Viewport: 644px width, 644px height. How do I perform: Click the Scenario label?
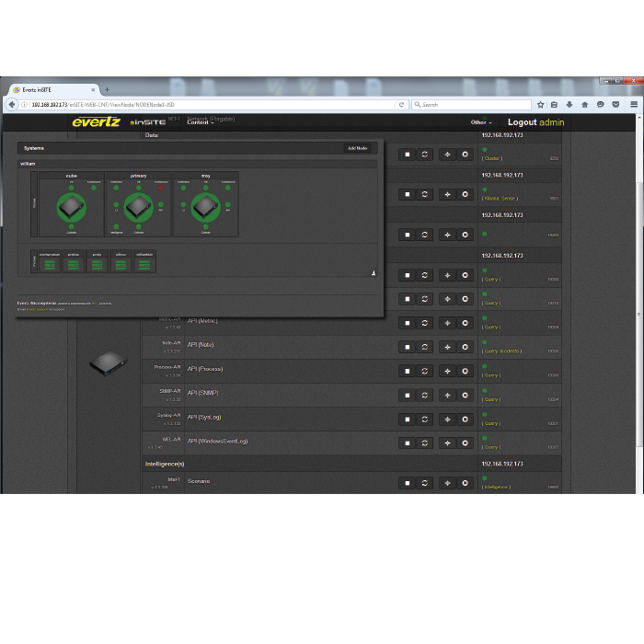click(199, 481)
